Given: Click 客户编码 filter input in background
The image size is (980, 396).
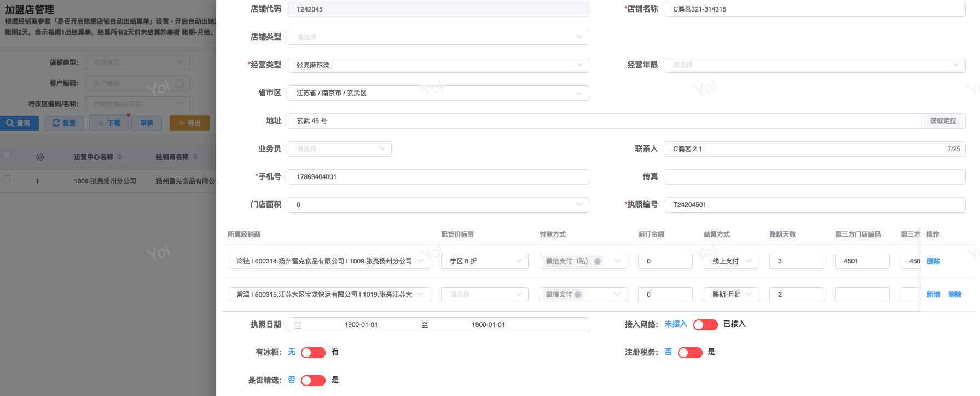Looking at the screenshot, I should [137, 83].
